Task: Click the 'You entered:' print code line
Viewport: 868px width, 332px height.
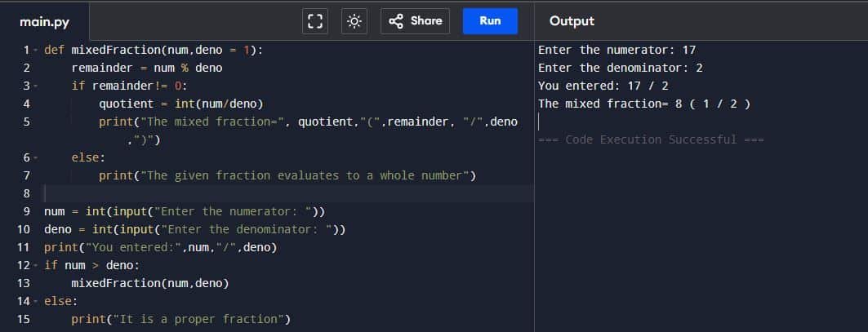Action: pyautogui.click(x=161, y=247)
